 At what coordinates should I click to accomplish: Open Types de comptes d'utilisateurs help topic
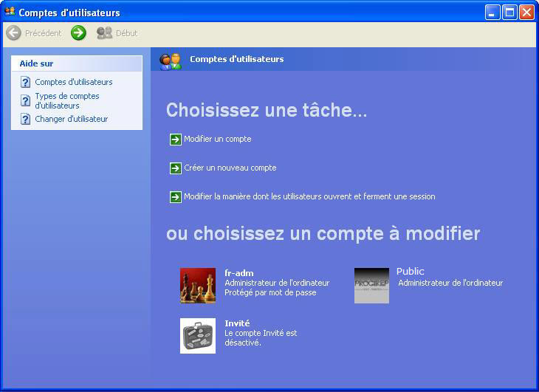tap(67, 100)
